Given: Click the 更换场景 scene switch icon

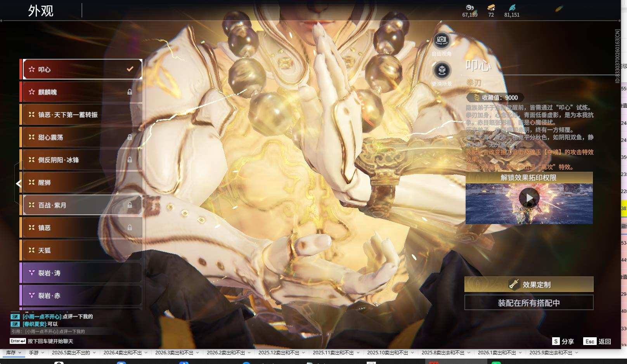Looking at the screenshot, I should (442, 70).
